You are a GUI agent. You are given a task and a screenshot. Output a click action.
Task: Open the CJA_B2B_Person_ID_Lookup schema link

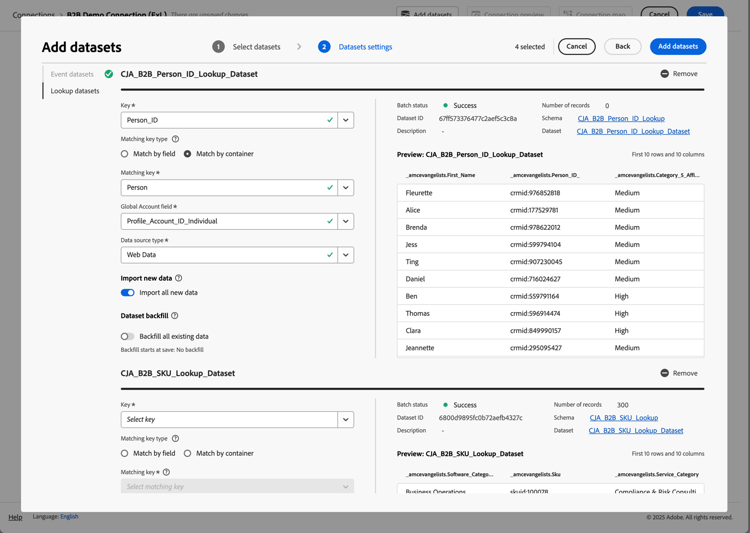(x=620, y=118)
